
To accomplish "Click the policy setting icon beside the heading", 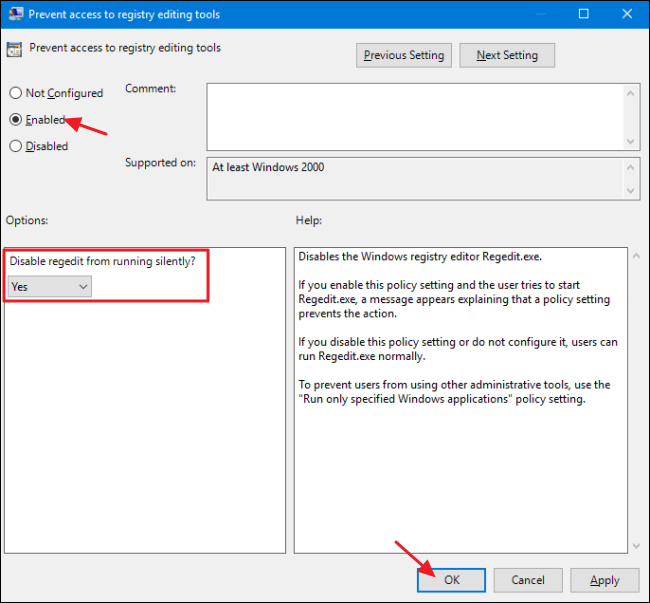I will [x=14, y=49].
